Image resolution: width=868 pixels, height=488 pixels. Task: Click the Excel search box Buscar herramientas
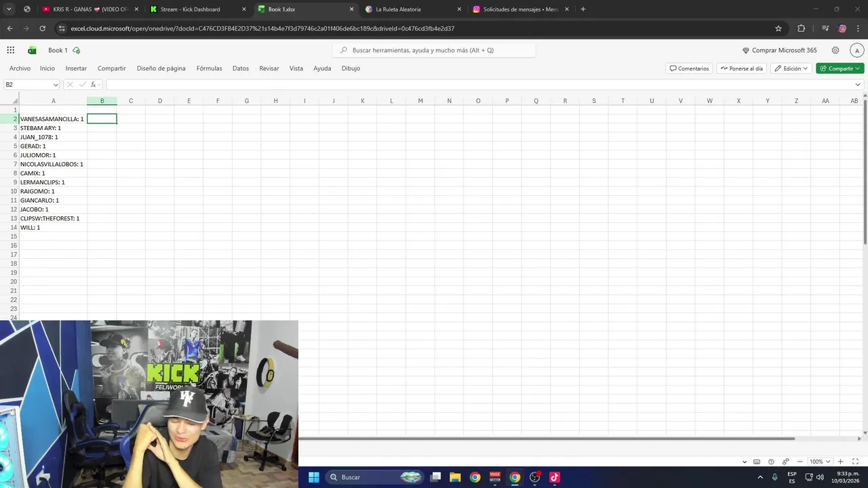point(434,50)
